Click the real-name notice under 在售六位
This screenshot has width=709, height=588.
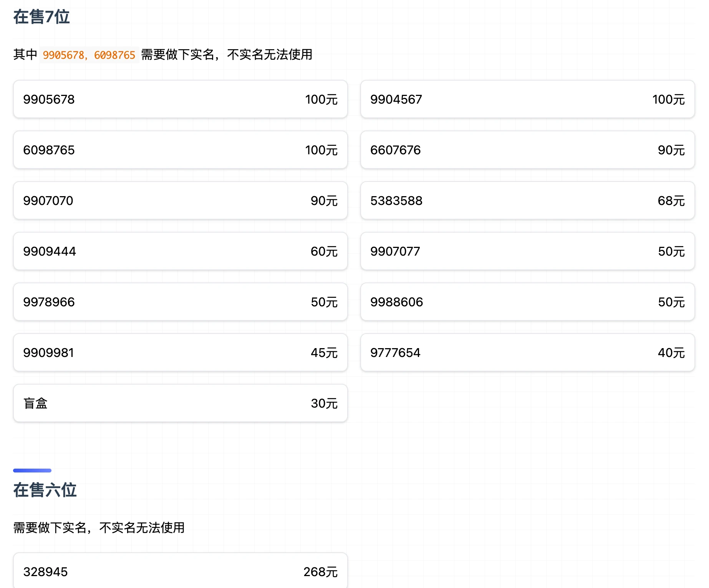coord(99,528)
